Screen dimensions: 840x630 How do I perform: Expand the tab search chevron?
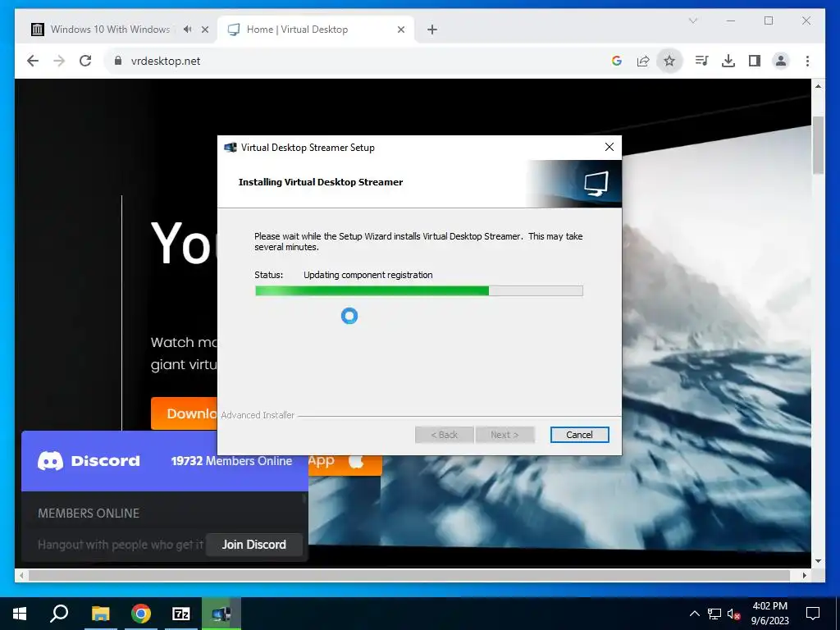click(692, 21)
